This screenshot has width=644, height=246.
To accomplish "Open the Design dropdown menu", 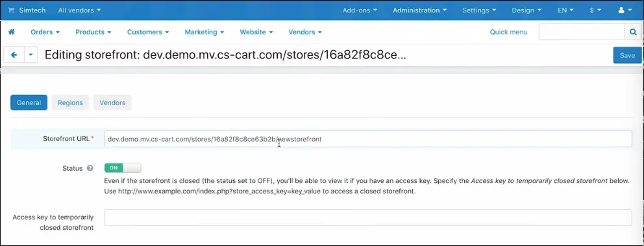I will pyautogui.click(x=526, y=10).
